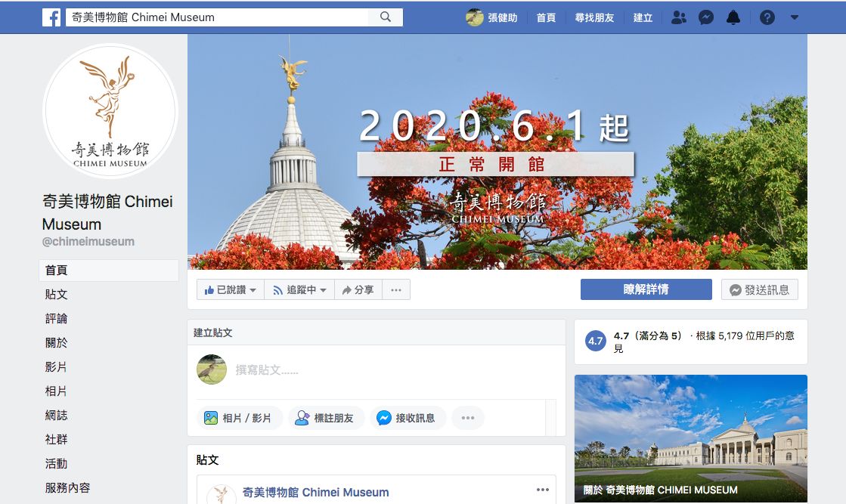Viewport: 846px width, 504px height.
Task: Click the 撰寫貼文 composer field
Action: 267,370
